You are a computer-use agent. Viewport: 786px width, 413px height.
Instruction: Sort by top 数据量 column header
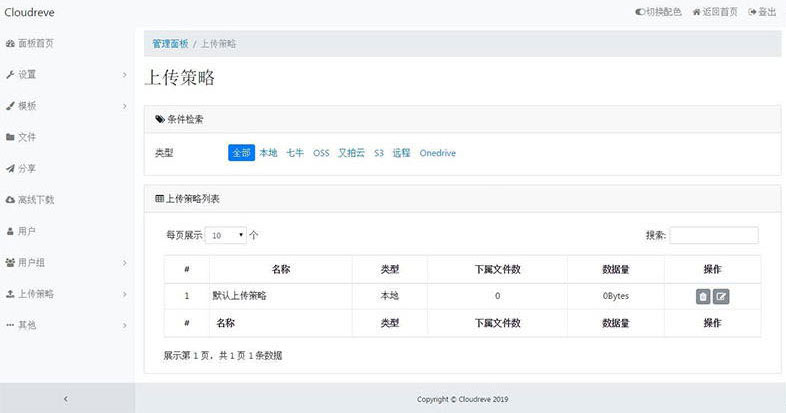pyautogui.click(x=616, y=269)
